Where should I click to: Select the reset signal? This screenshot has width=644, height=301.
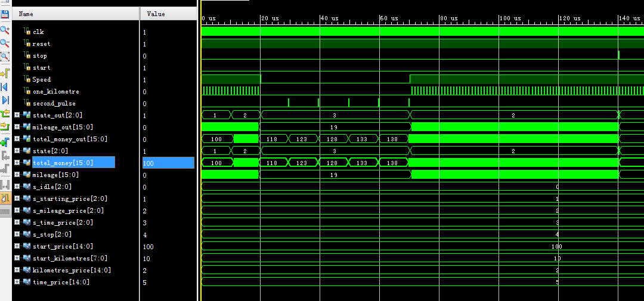coord(42,44)
